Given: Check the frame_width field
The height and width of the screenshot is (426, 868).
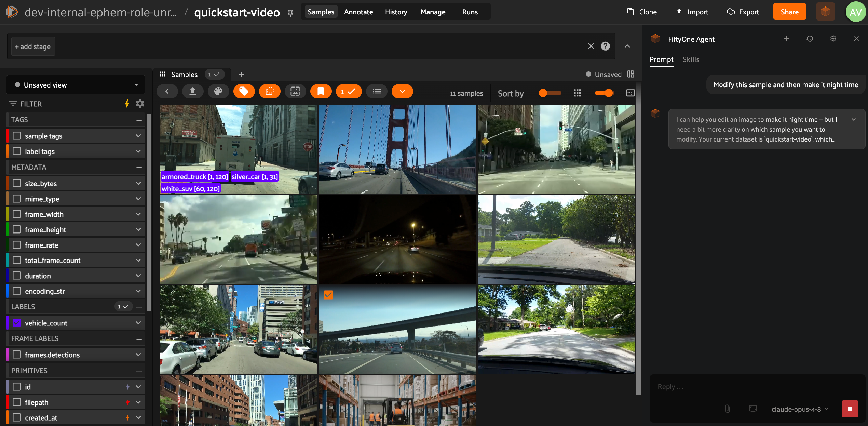Looking at the screenshot, I should pyautogui.click(x=17, y=214).
